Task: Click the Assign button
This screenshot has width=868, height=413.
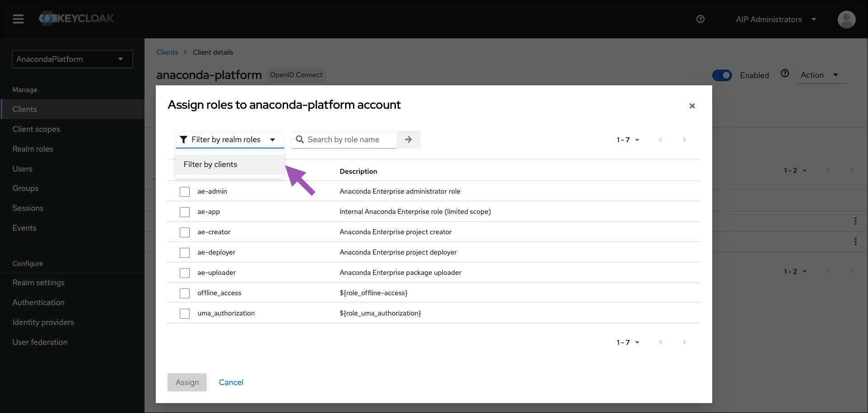Action: [187, 382]
